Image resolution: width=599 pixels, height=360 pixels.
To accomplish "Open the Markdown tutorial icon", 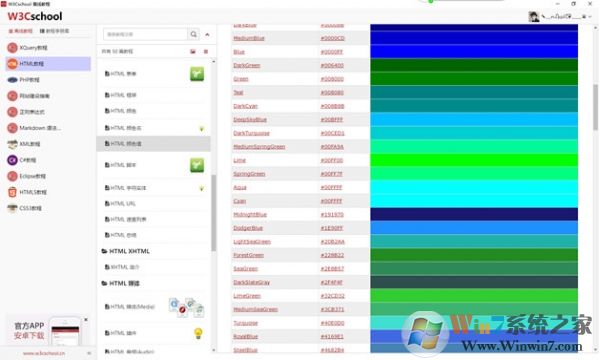I will (x=12, y=128).
